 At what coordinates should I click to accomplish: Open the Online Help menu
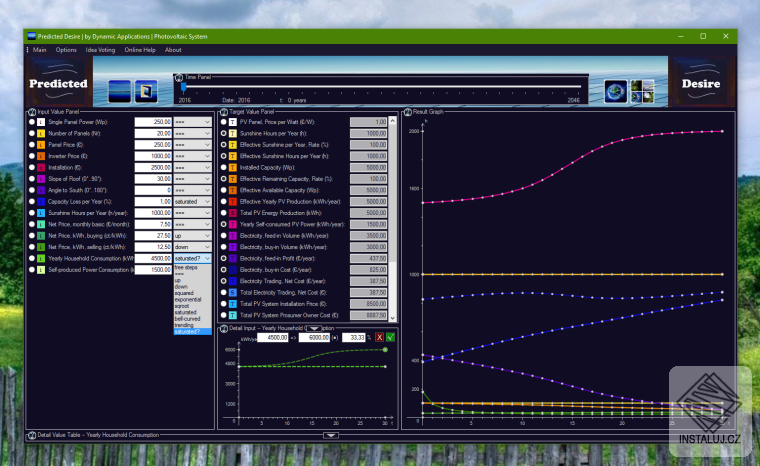tap(140, 50)
